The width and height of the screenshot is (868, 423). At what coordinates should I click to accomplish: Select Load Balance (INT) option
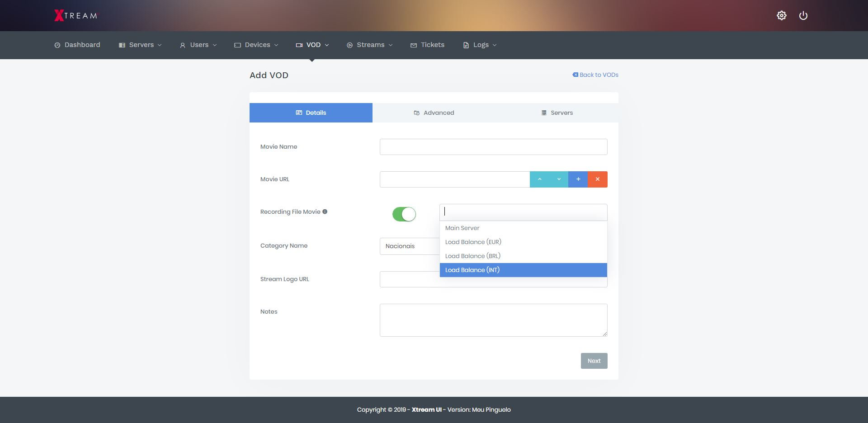coord(523,270)
